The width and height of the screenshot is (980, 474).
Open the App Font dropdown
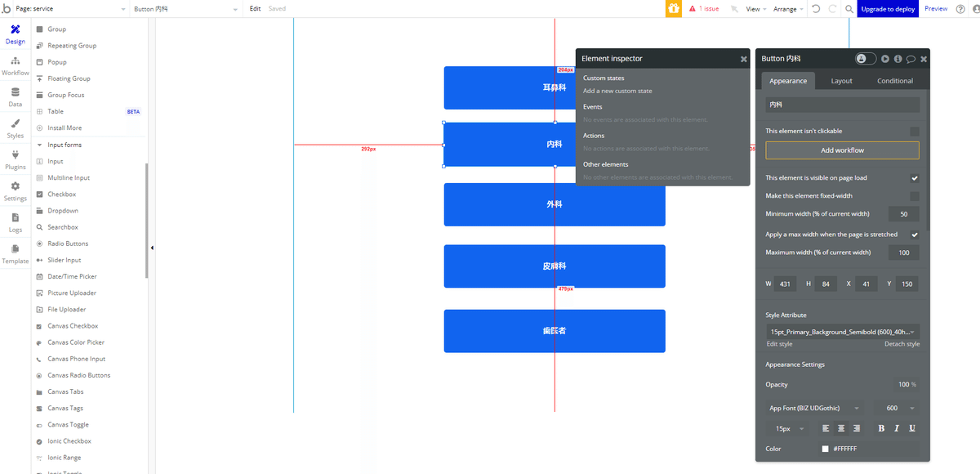(x=814, y=408)
